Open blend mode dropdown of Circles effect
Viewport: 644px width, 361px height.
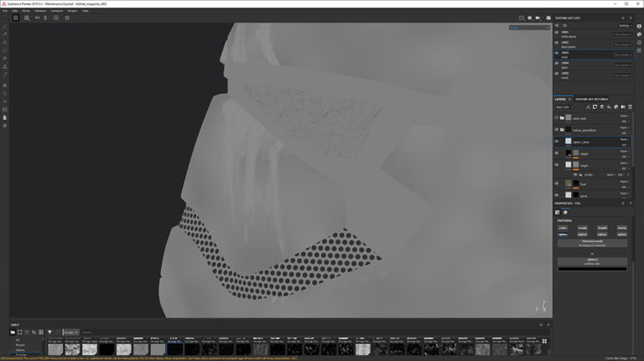tap(611, 175)
